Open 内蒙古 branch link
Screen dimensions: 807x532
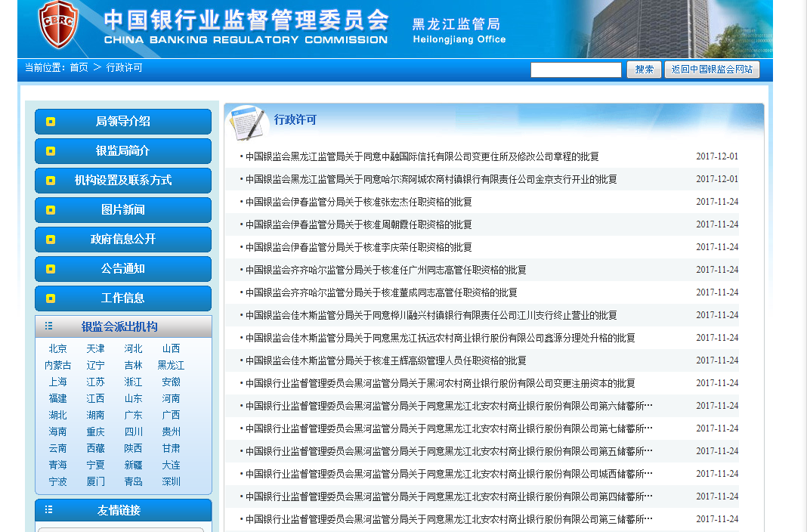[x=57, y=365]
